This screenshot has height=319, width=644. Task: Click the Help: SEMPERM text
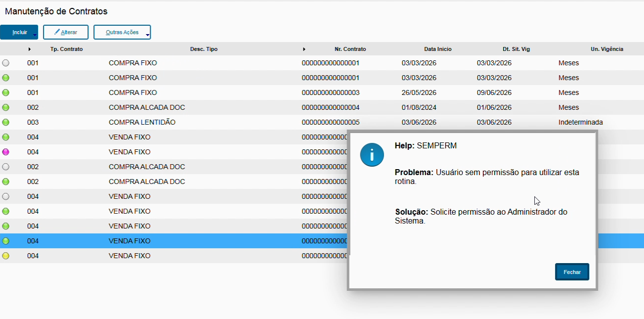tap(426, 146)
